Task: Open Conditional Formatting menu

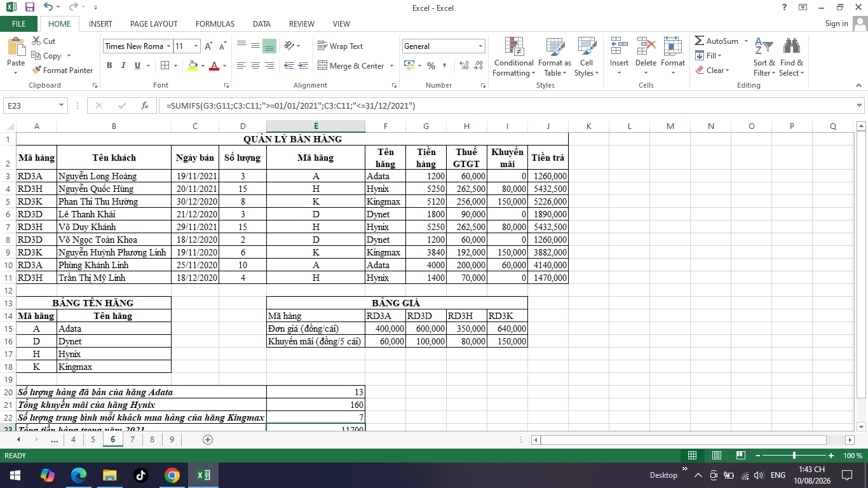Action: 514,57
